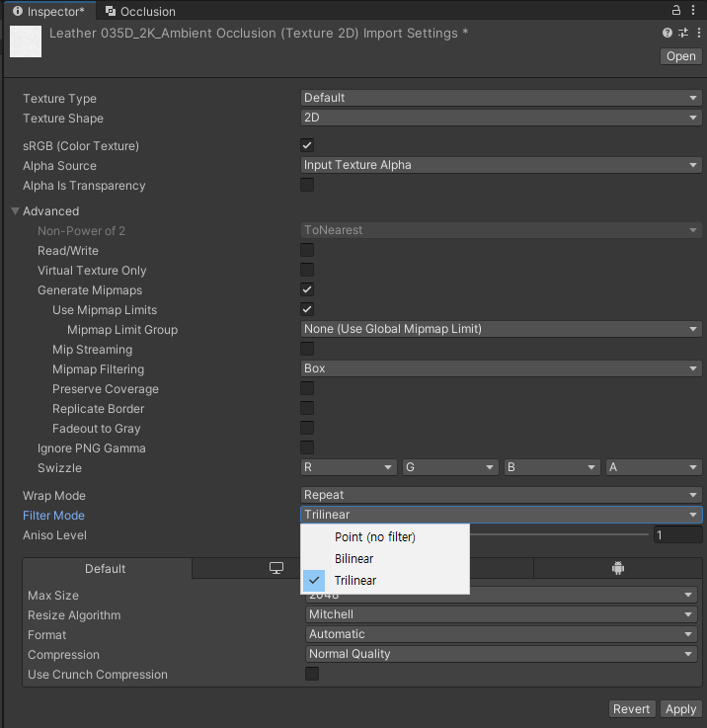Click the Wrap Mode label

click(x=54, y=496)
